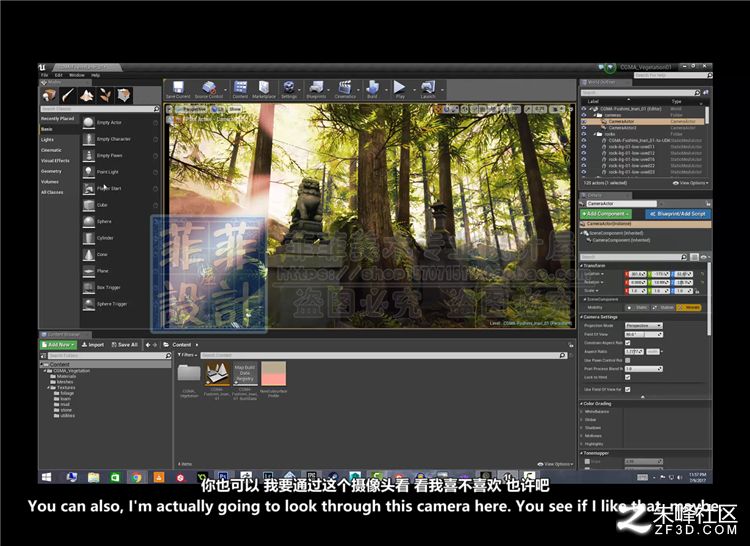Viewport: 750px width, 546px height.
Task: Open the Blueprints toolbar icon
Action: point(316,89)
